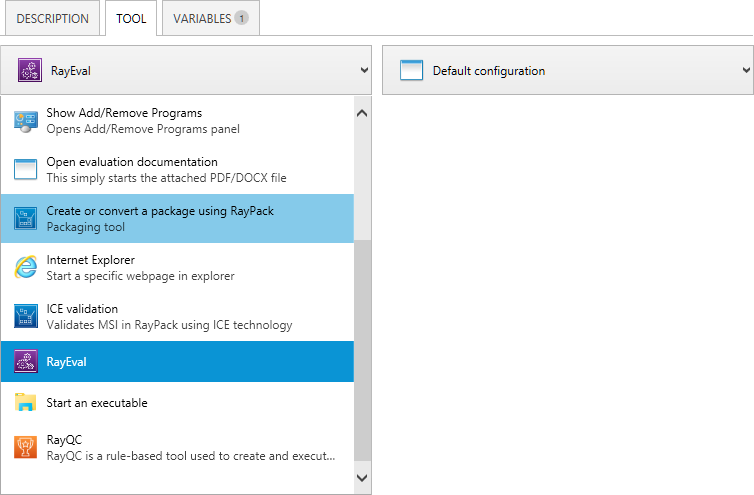Select the TOOL tab
This screenshot has width=754, height=495.
pos(132,19)
